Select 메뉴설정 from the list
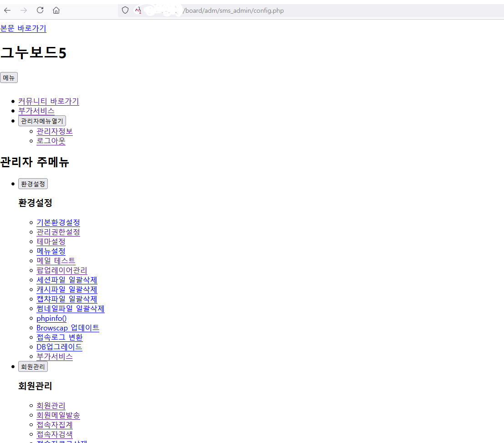 [x=51, y=251]
